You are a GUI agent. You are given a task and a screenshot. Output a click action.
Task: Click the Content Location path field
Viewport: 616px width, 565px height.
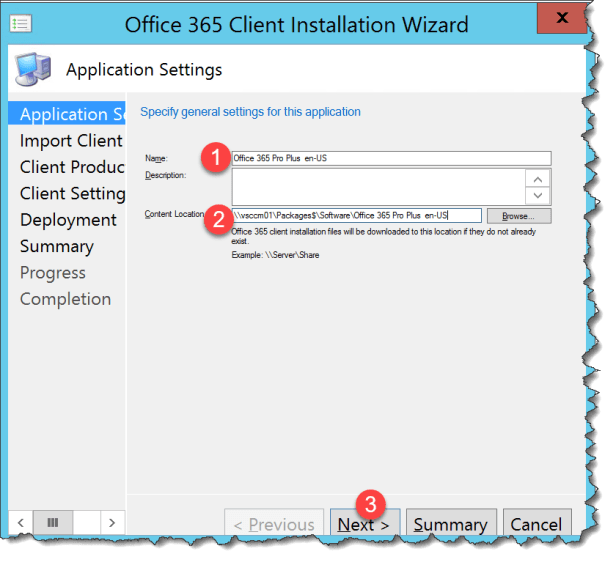tap(356, 216)
